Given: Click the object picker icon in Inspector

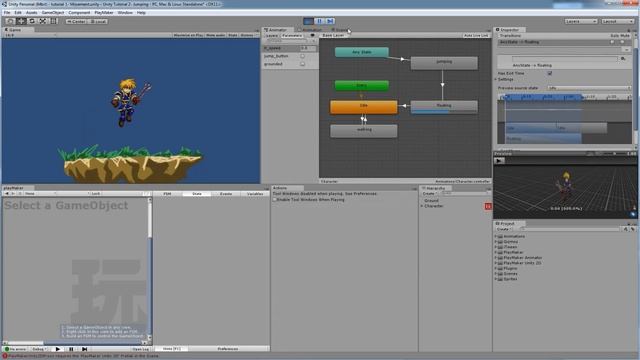Looking at the screenshot, I should pyautogui.click(x=623, y=59).
